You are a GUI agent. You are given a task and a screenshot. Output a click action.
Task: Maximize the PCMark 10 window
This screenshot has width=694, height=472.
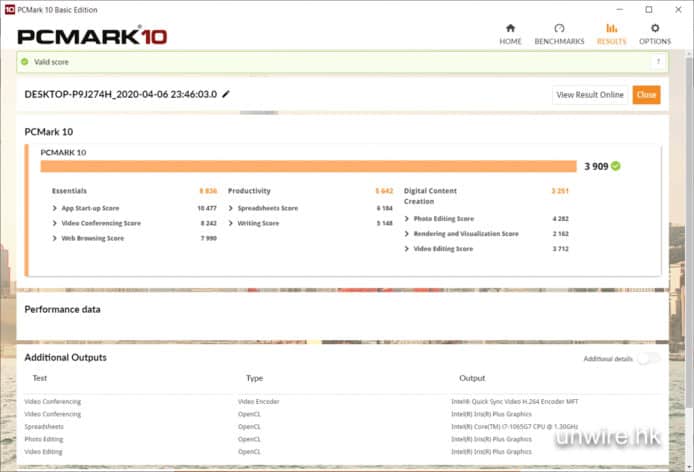(649, 9)
